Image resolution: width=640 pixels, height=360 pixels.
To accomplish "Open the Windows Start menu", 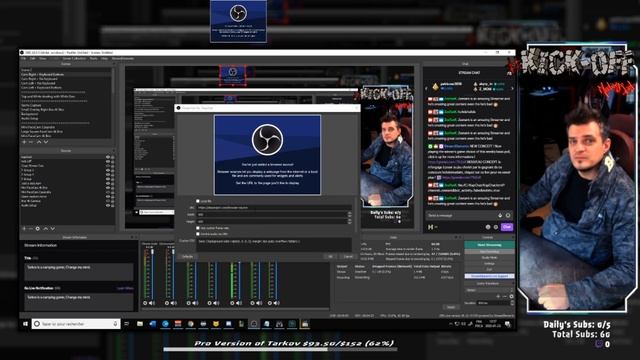I will pos(25,324).
